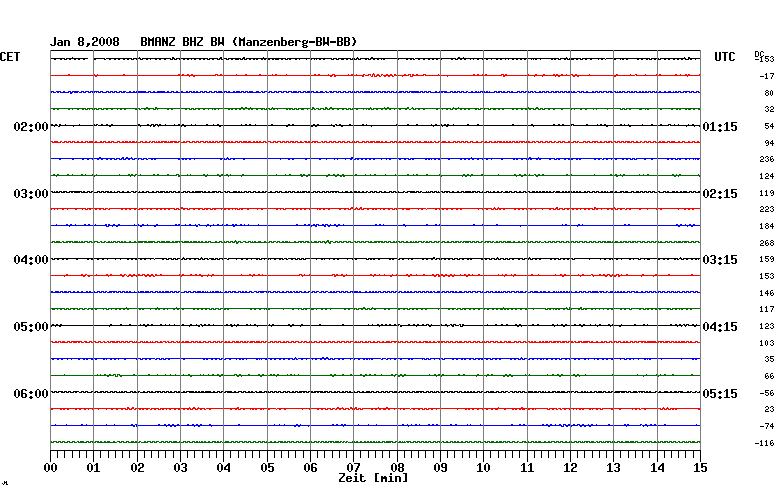Select the "06:00" CET time label
Image resolution: width=780 pixels, height=494 pixels.
point(31,394)
